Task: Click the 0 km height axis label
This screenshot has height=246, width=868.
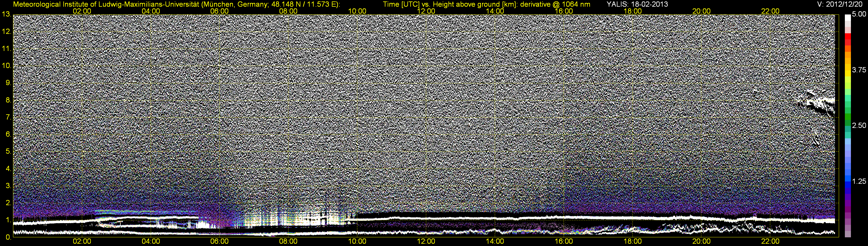Action: tap(8, 237)
